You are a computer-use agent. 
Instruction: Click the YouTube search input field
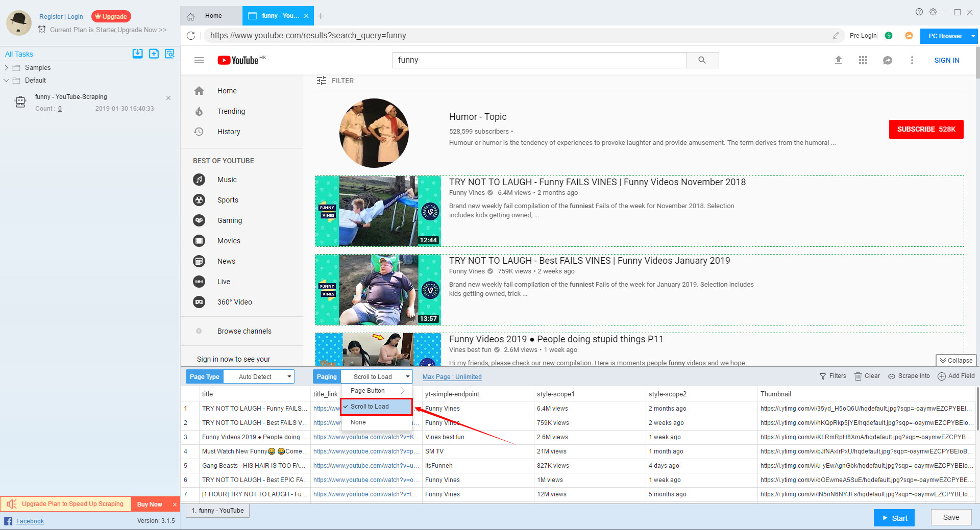tap(539, 60)
